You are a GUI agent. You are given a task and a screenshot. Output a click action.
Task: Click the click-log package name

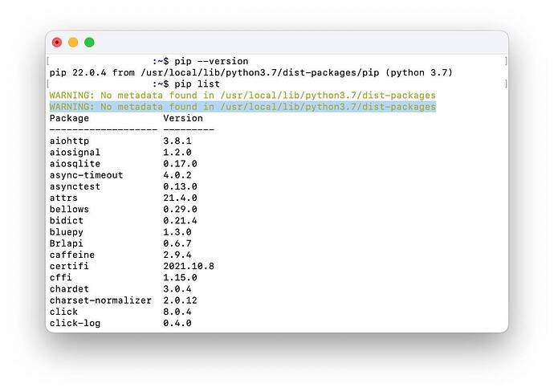pos(75,323)
